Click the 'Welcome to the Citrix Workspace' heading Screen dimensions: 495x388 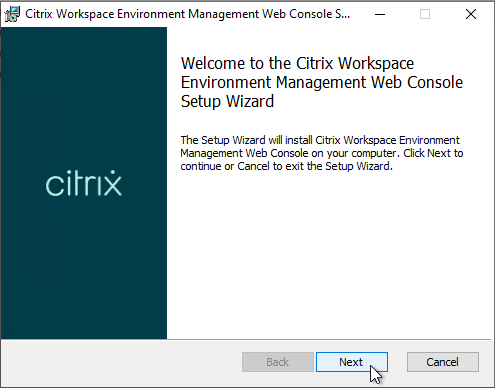pyautogui.click(x=322, y=82)
